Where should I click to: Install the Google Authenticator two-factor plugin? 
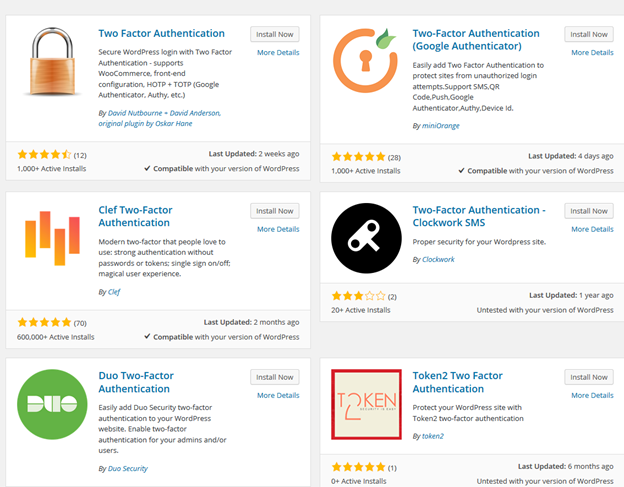pos(588,34)
